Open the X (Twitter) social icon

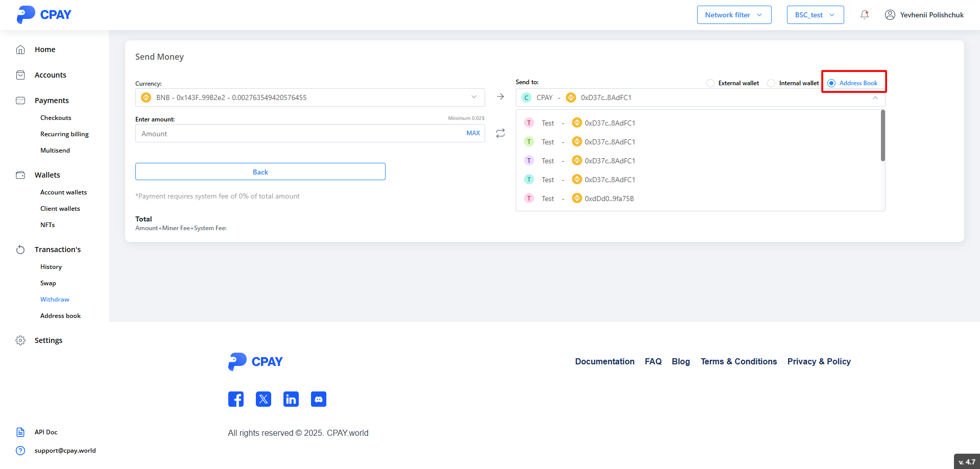click(264, 399)
